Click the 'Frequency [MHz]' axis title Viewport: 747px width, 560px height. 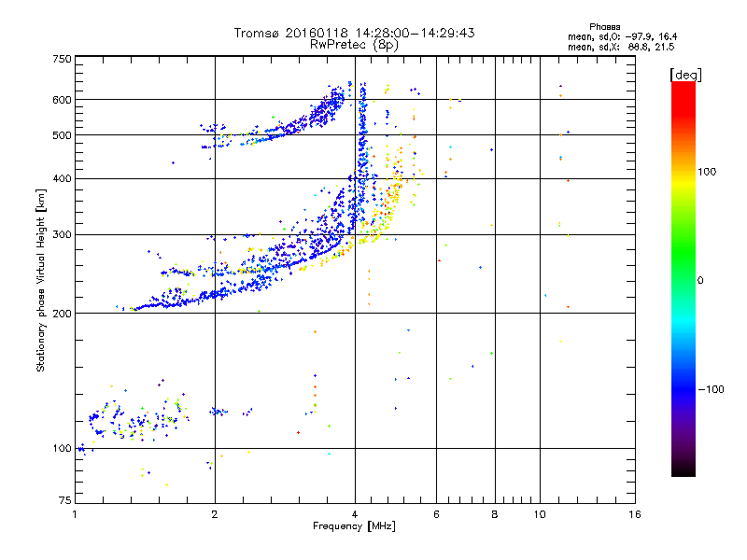354,526
